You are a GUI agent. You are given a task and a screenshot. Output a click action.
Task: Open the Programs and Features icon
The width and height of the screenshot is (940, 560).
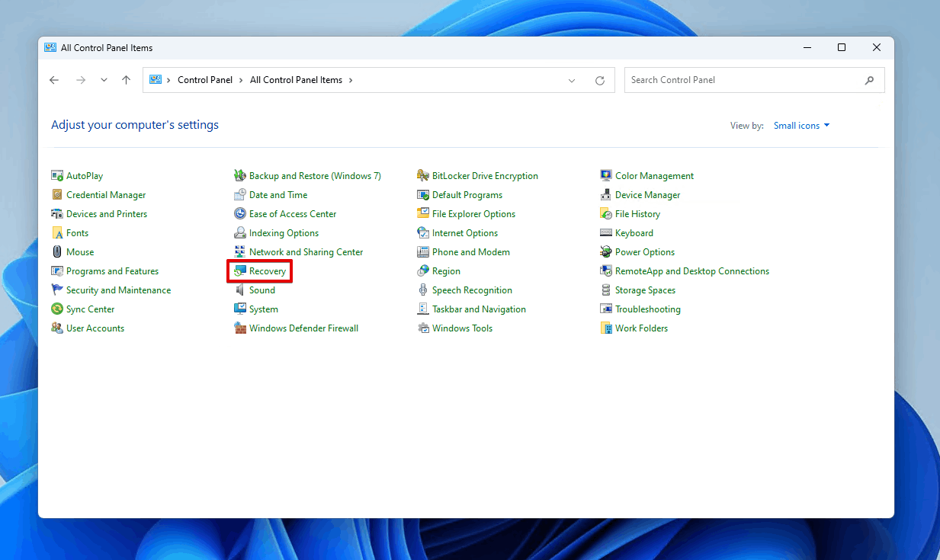[57, 271]
